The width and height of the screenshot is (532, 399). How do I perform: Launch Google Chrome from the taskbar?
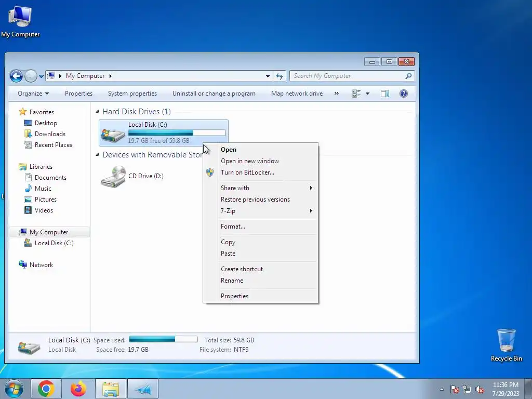pyautogui.click(x=46, y=389)
